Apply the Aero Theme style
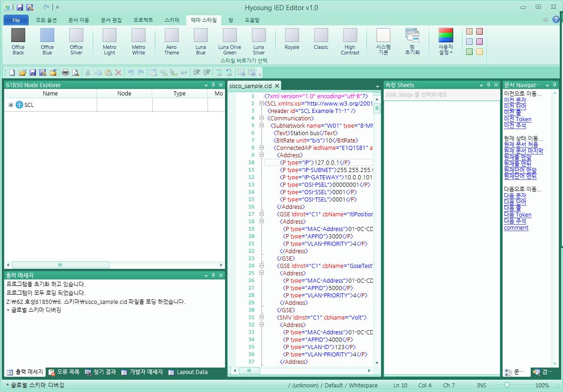 [x=172, y=42]
